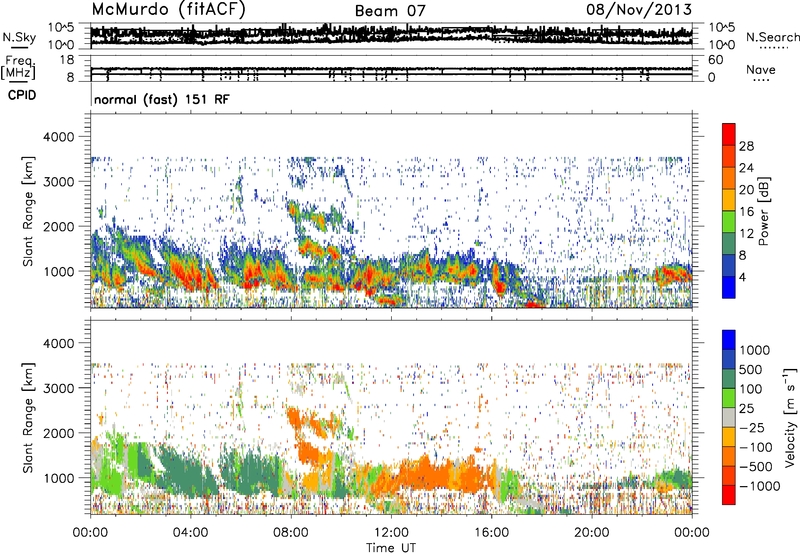Click the 20:00 time tick label
This screenshot has height=554, width=800.
click(x=591, y=533)
